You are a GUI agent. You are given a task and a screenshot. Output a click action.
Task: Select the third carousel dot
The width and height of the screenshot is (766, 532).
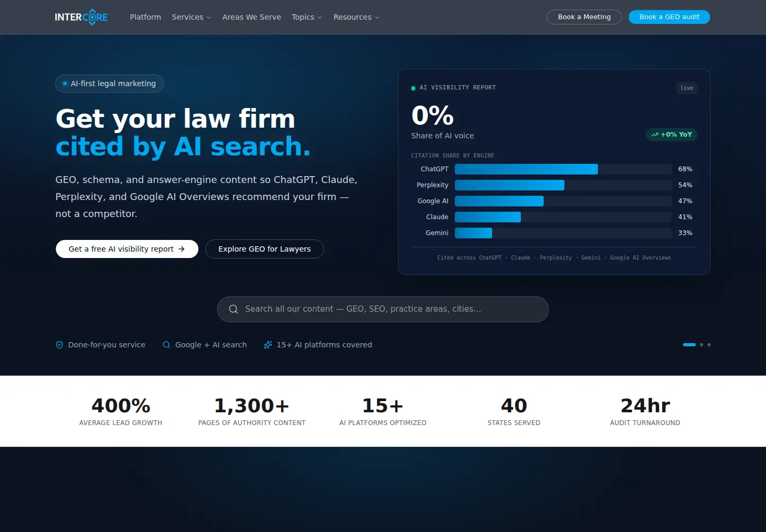709,345
